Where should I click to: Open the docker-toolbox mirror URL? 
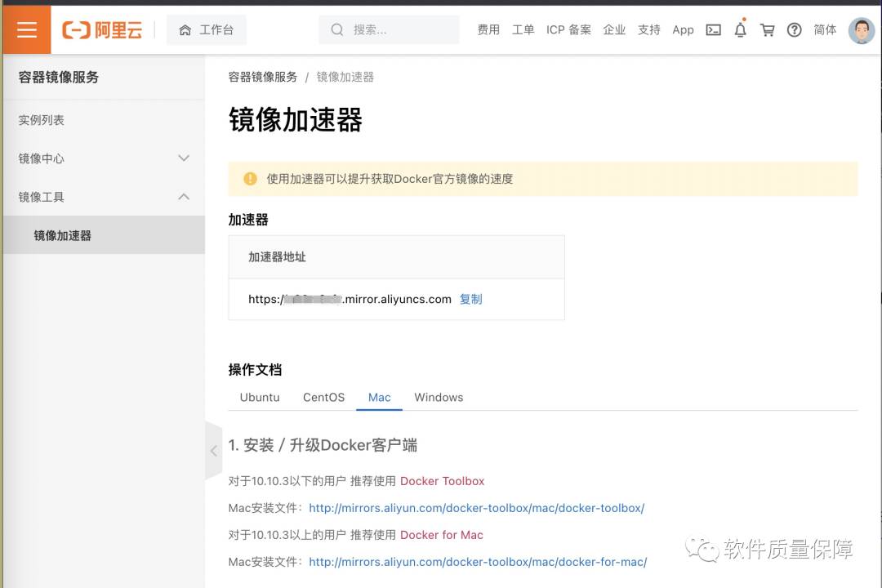pyautogui.click(x=476, y=508)
